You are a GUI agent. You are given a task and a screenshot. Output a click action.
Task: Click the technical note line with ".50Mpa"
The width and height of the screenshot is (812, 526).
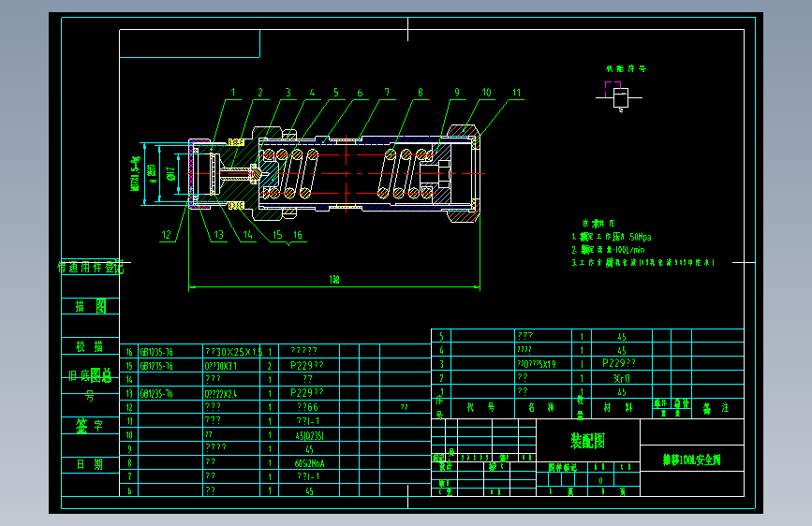tap(612, 237)
